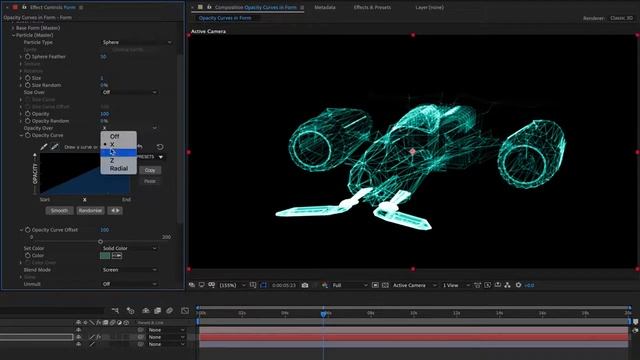Click the eyedropper icon next to Color swatch
This screenshot has width=640, height=360.
tap(117, 256)
